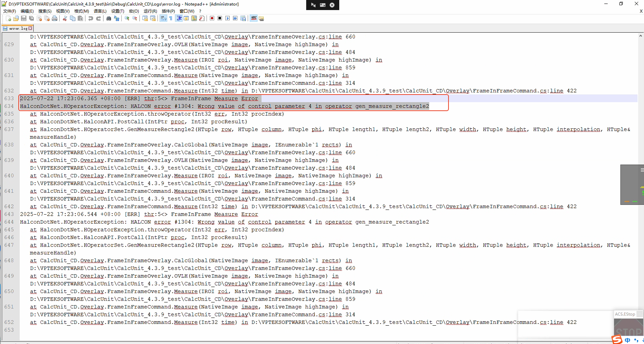Toggle the ABC spell check button
This screenshot has width=644, height=344.
[254, 18]
